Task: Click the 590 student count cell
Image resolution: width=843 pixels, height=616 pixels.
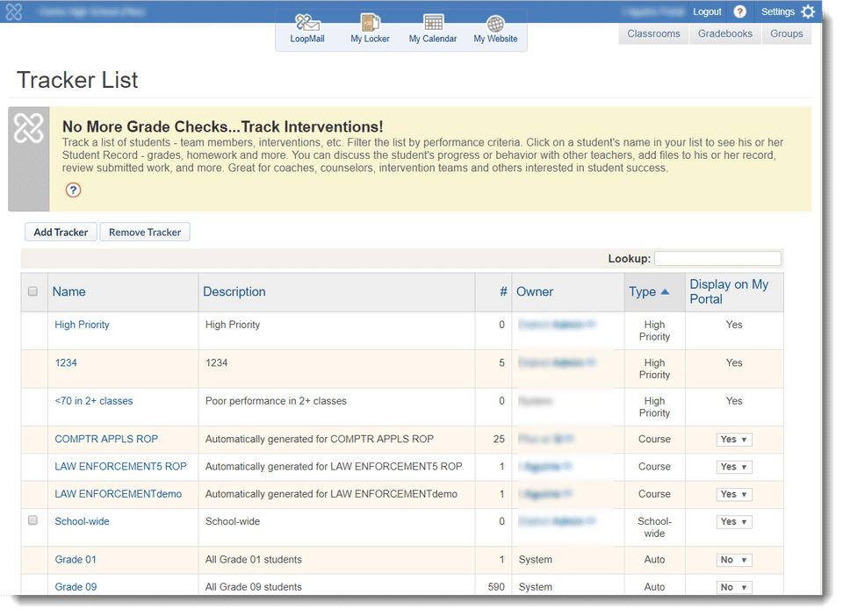Action: click(x=496, y=587)
